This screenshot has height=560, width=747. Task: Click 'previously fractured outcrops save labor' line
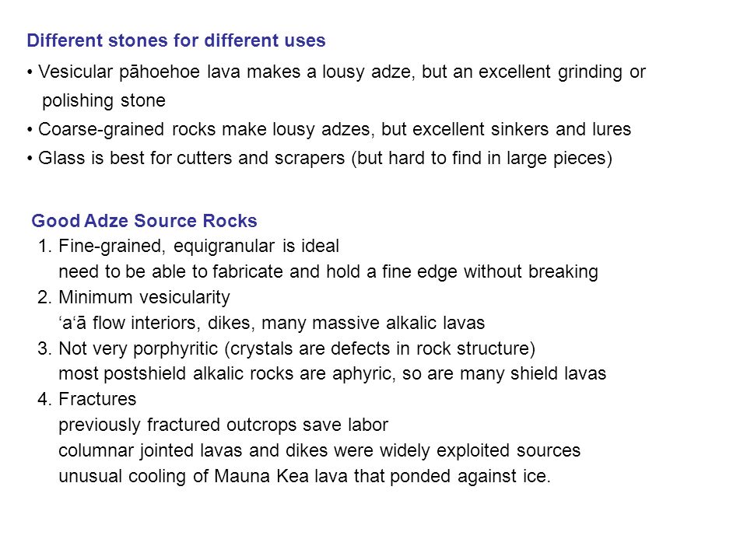click(223, 425)
